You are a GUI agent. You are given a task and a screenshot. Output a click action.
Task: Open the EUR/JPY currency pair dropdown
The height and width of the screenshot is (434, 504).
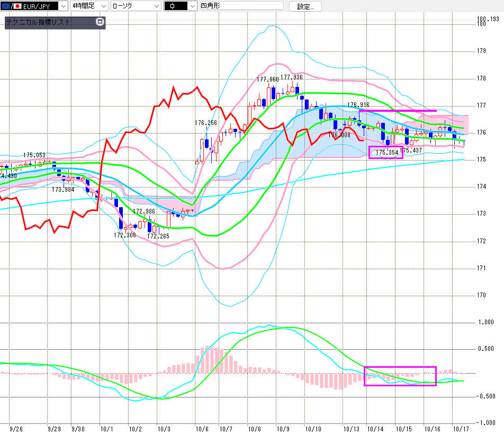click(x=63, y=6)
